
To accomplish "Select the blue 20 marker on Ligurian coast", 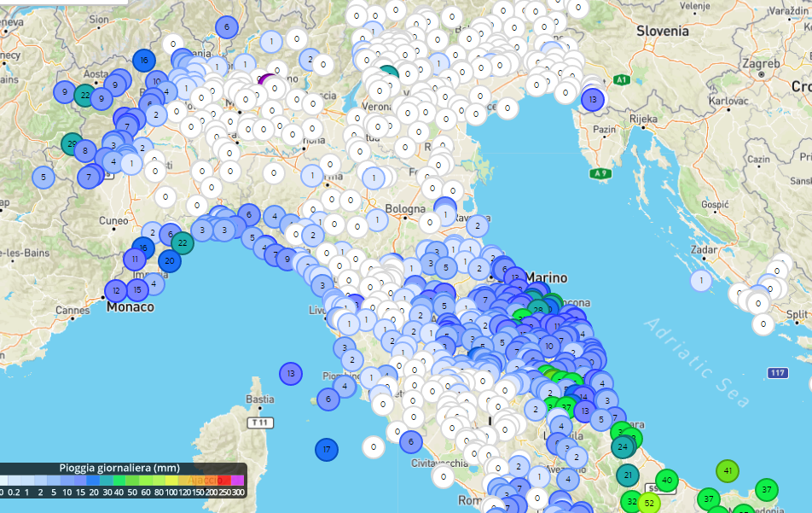I will coord(170,261).
